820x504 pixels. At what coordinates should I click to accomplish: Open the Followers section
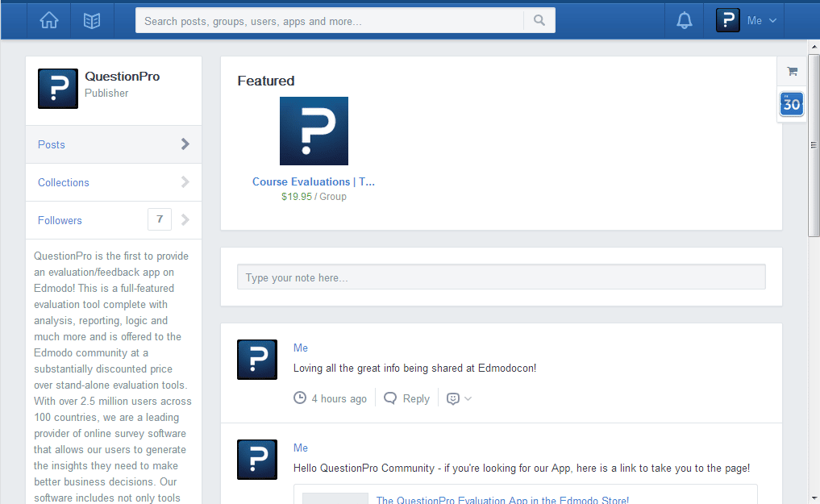point(114,220)
